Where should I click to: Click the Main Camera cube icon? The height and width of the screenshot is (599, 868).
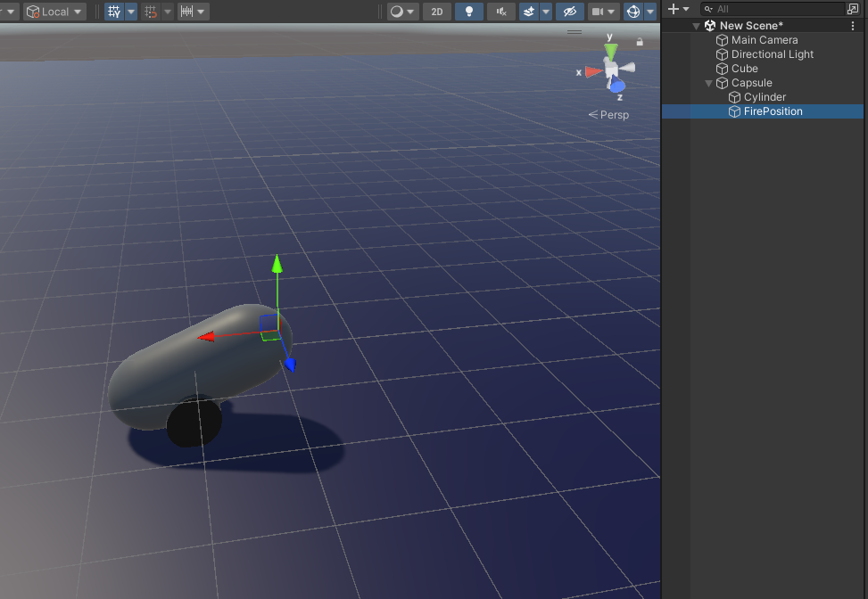coord(722,40)
